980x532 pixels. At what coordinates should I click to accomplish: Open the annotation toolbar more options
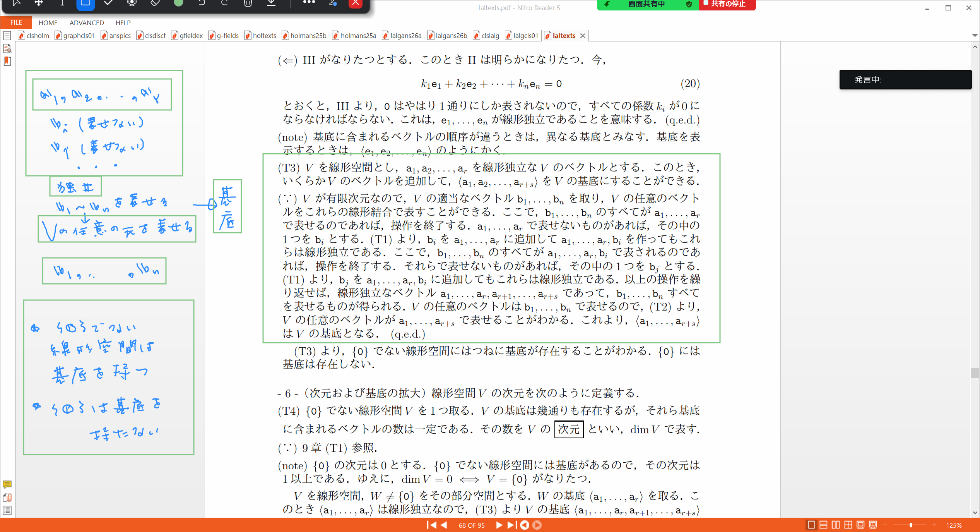(309, 3)
